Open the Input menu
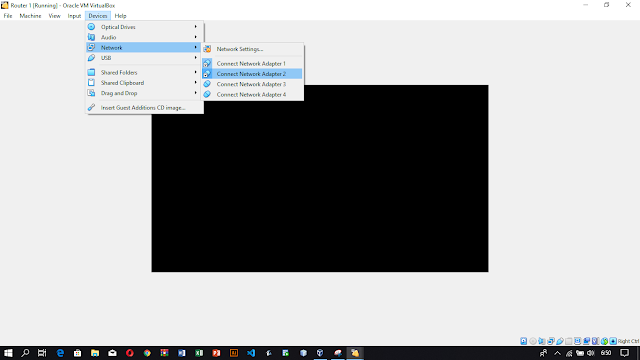This screenshot has height=360, width=640. point(74,16)
